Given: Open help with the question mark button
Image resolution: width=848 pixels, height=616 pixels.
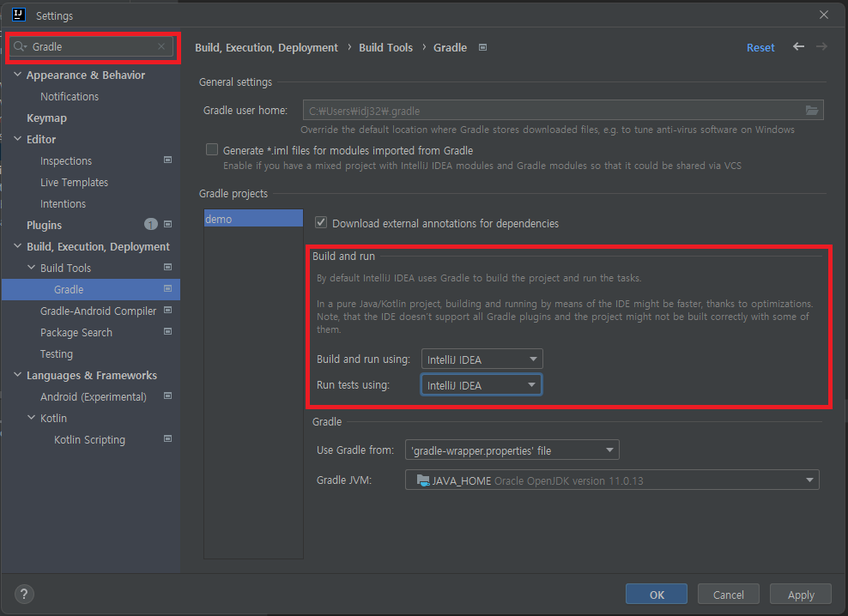Looking at the screenshot, I should click(x=24, y=594).
